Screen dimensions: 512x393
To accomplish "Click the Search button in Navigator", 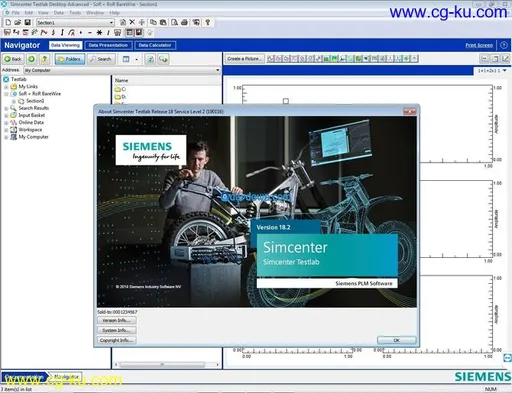I will (x=101, y=59).
